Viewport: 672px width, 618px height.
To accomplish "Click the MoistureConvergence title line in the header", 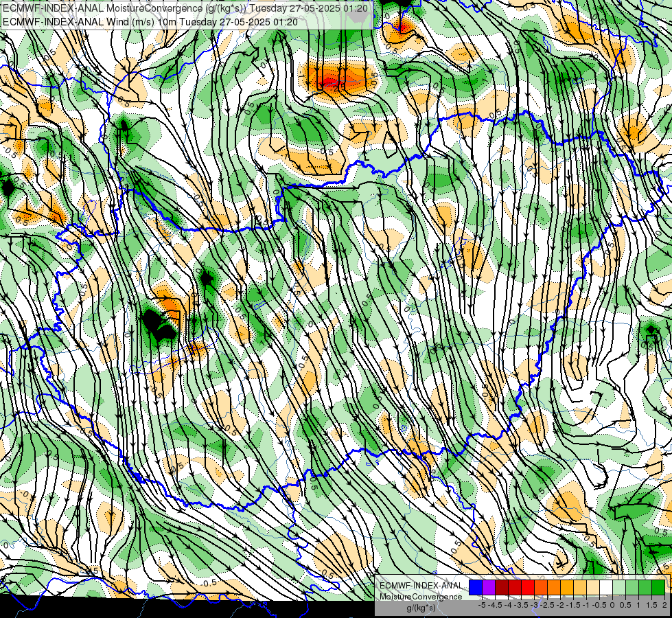I will (185, 8).
